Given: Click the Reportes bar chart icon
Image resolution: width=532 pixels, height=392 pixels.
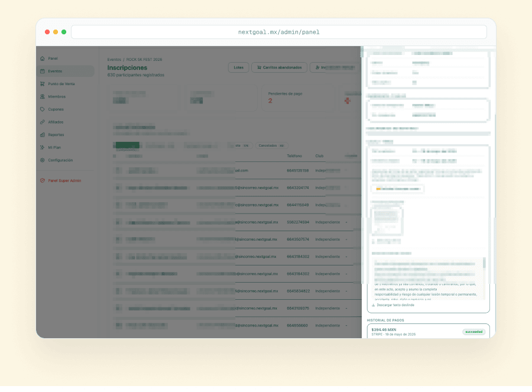Looking at the screenshot, I should [43, 135].
